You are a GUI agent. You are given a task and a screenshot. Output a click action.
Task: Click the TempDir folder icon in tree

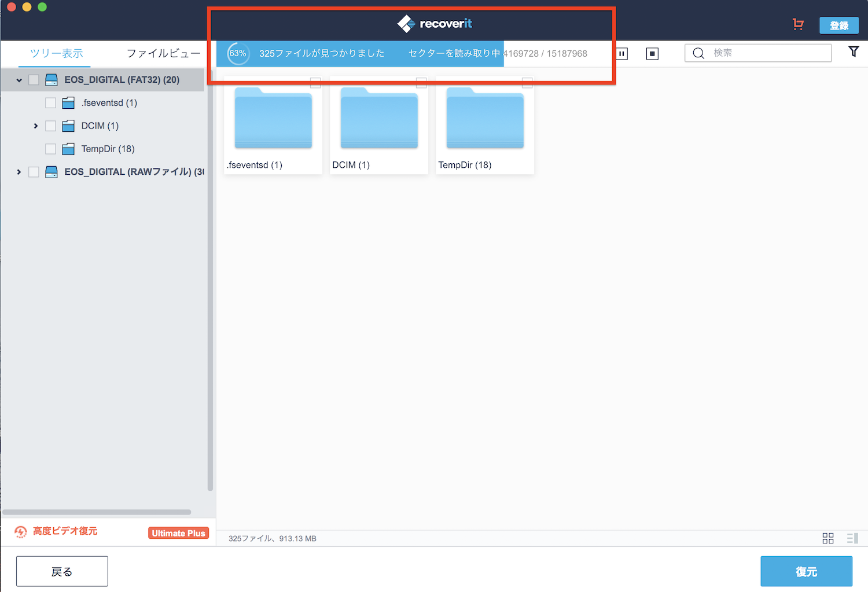point(68,149)
